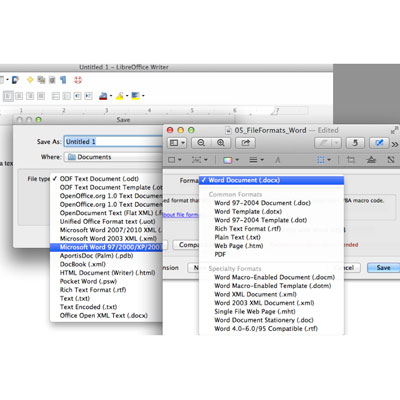Click the Zoom Out magnifier in Preview
The width and height of the screenshot is (400, 400).
(x=201, y=143)
